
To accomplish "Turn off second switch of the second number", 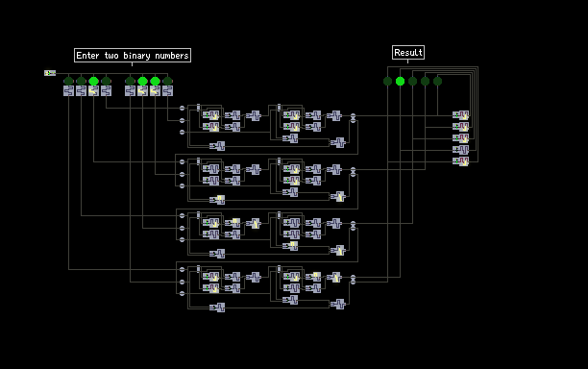I will (x=142, y=90).
